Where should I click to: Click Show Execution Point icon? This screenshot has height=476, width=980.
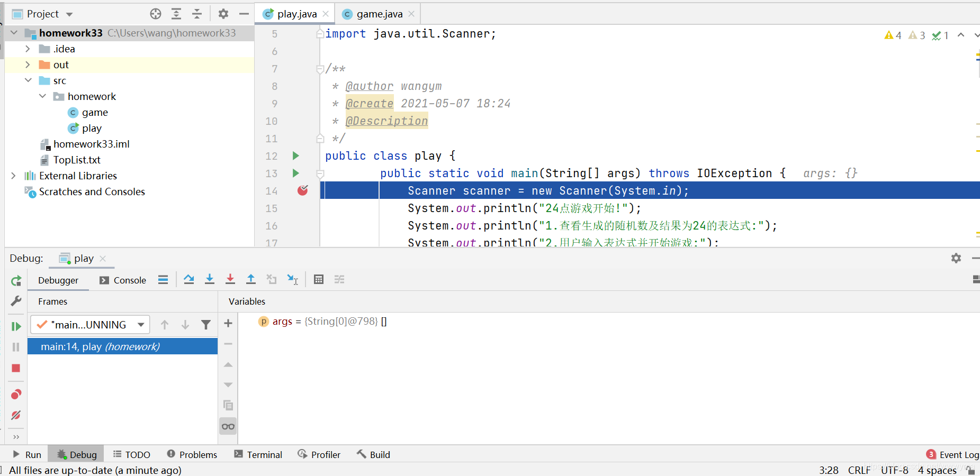coord(163,280)
